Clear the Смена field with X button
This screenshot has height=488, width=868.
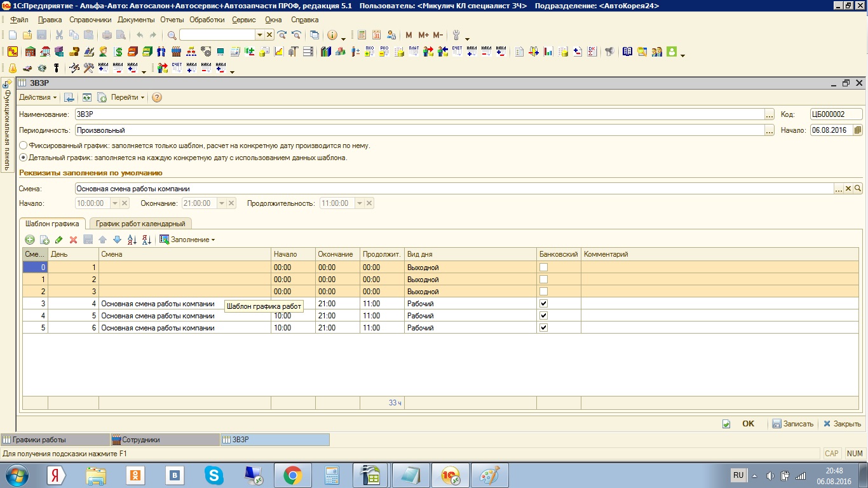point(848,189)
